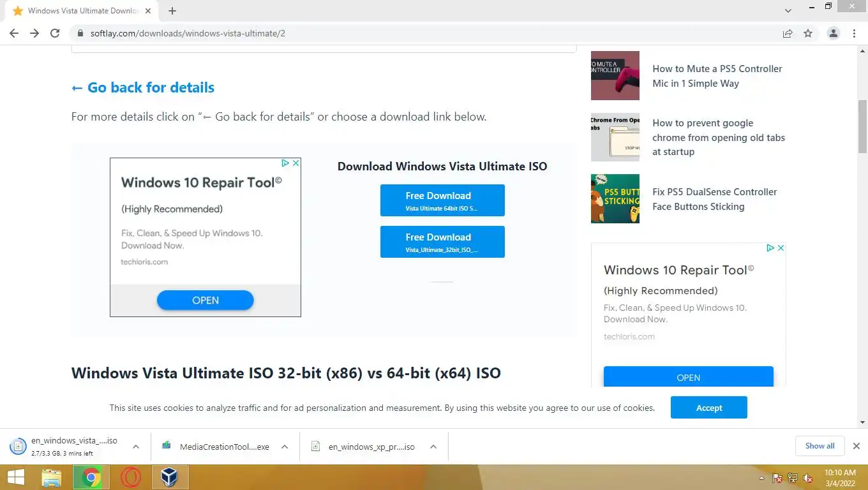Click Chrome icon in taskbar
Image resolution: width=868 pixels, height=490 pixels.
pyautogui.click(x=91, y=477)
